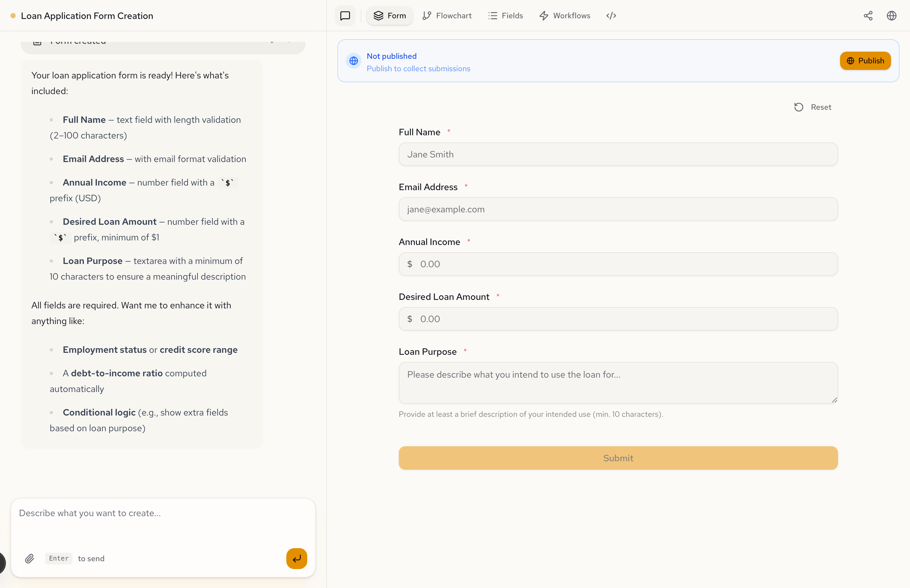
Task: Focus the Email Address field
Action: pyautogui.click(x=618, y=209)
